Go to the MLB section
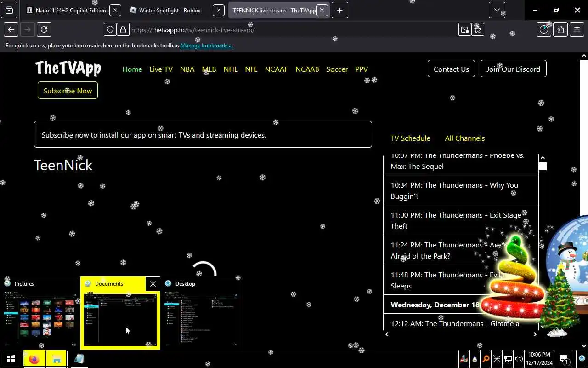This screenshot has width=588, height=368. click(209, 69)
